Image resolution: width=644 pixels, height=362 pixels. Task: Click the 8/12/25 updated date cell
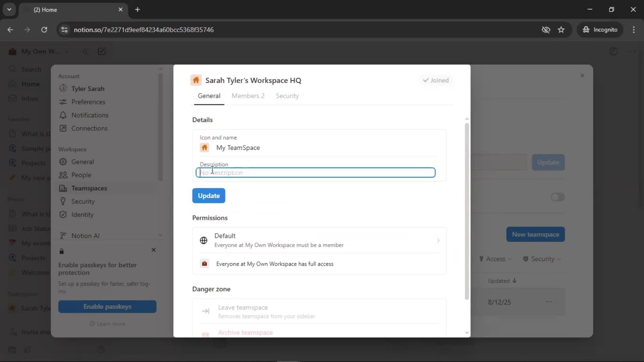[x=499, y=302]
